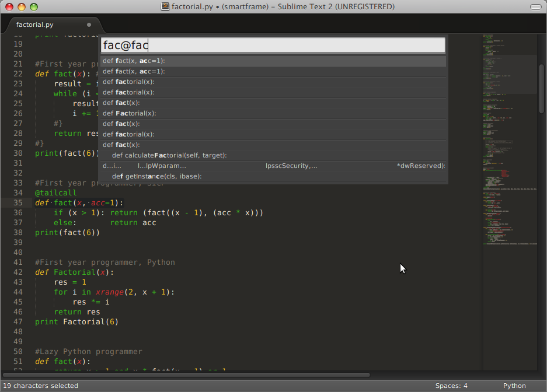Switch to the factorial.py tab
This screenshot has width=547, height=392.
[35, 24]
